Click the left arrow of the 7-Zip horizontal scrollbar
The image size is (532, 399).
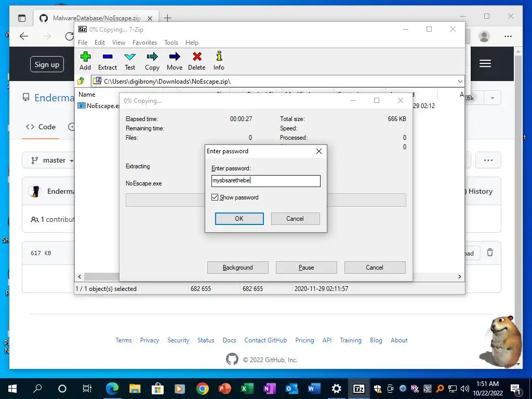point(79,276)
